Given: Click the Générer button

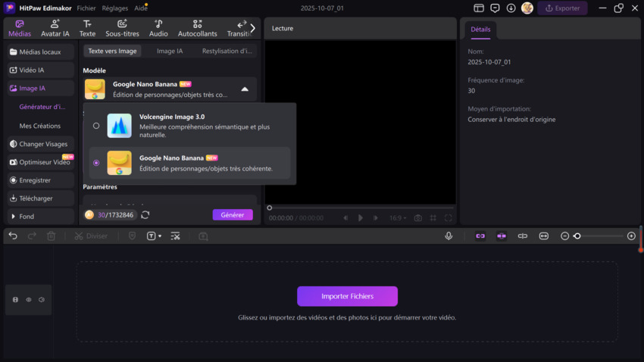Looking at the screenshot, I should pyautogui.click(x=233, y=215).
